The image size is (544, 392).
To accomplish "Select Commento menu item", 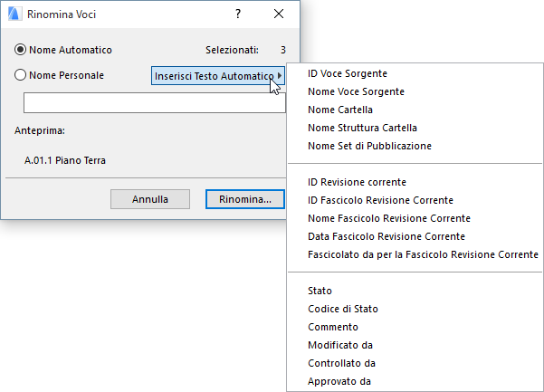I will pos(333,327).
